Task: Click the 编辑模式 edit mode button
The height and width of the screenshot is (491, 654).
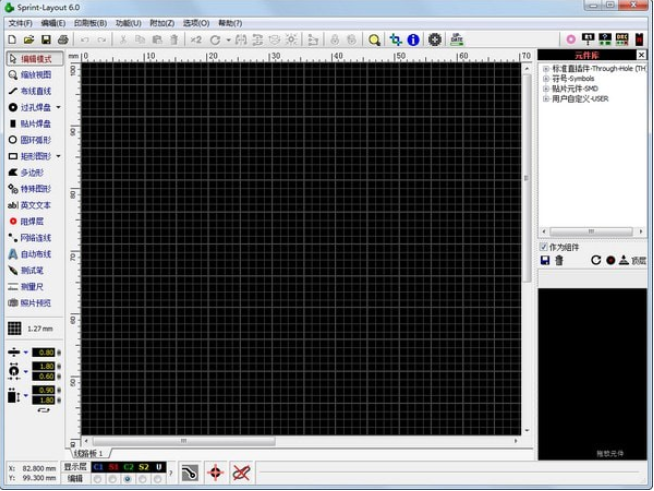Action: pyautogui.click(x=32, y=59)
